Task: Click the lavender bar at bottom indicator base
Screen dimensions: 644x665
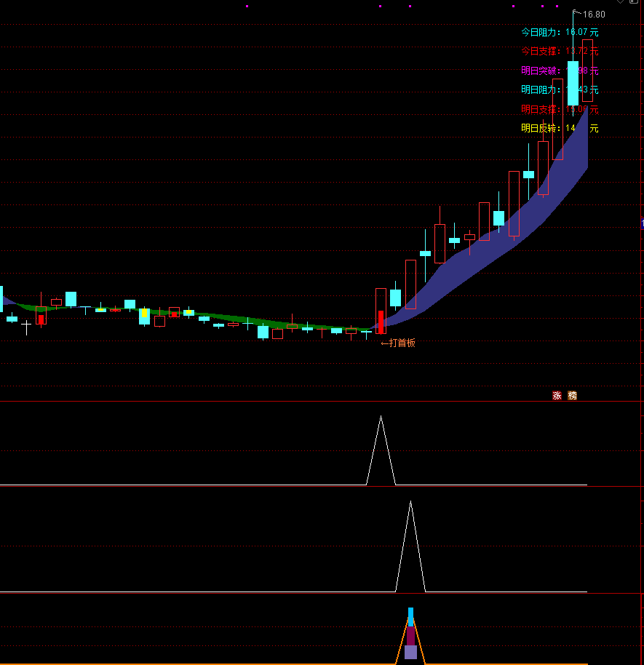Action: coord(410,652)
